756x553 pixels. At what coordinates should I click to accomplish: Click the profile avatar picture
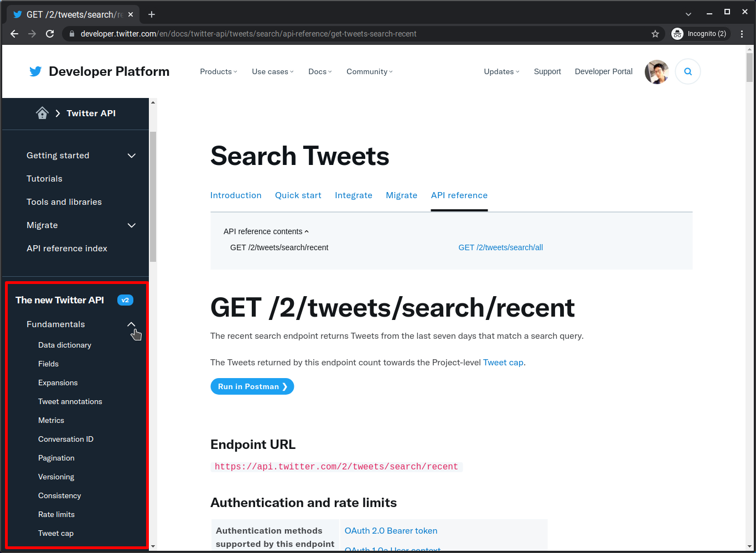point(656,71)
